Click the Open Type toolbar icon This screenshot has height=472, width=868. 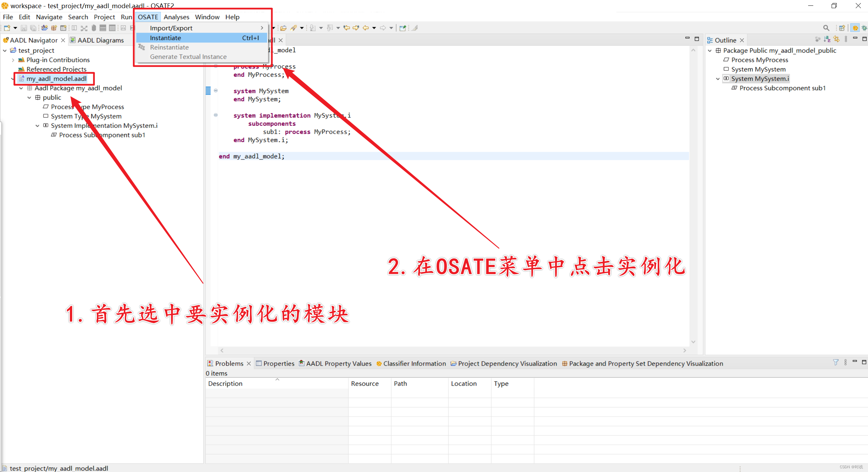[x=283, y=28]
